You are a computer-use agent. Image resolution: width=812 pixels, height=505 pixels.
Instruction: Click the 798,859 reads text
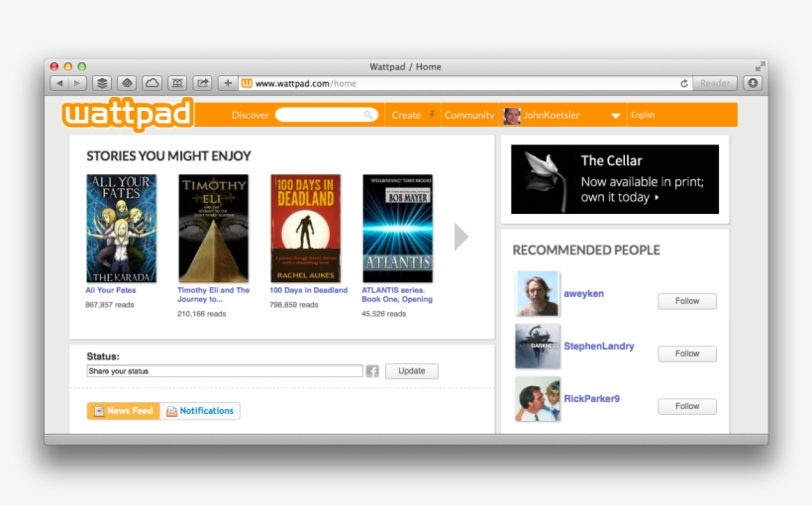[294, 305]
